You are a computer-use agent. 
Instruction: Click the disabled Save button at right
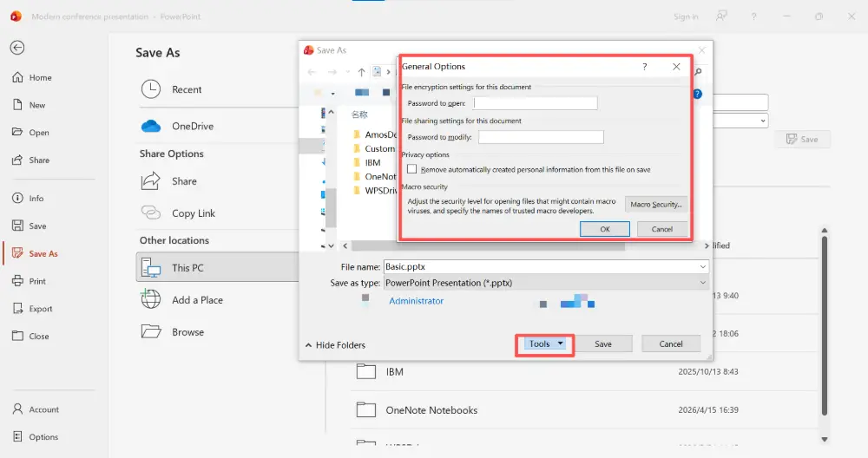[802, 140]
